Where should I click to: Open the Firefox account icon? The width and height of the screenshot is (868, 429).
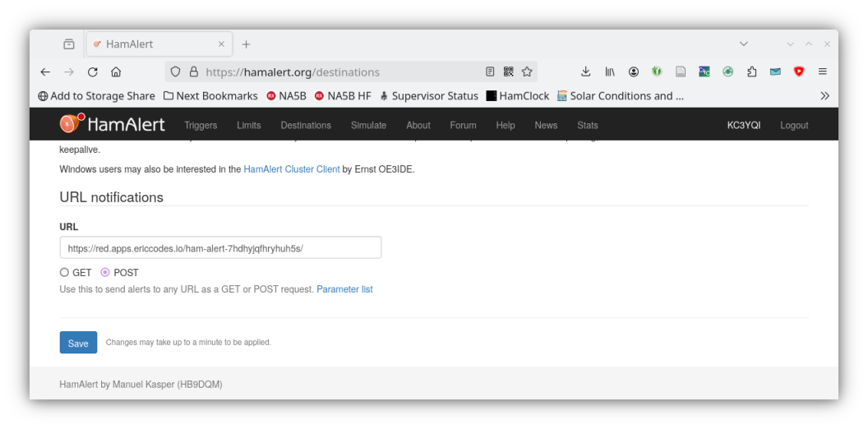tap(633, 71)
